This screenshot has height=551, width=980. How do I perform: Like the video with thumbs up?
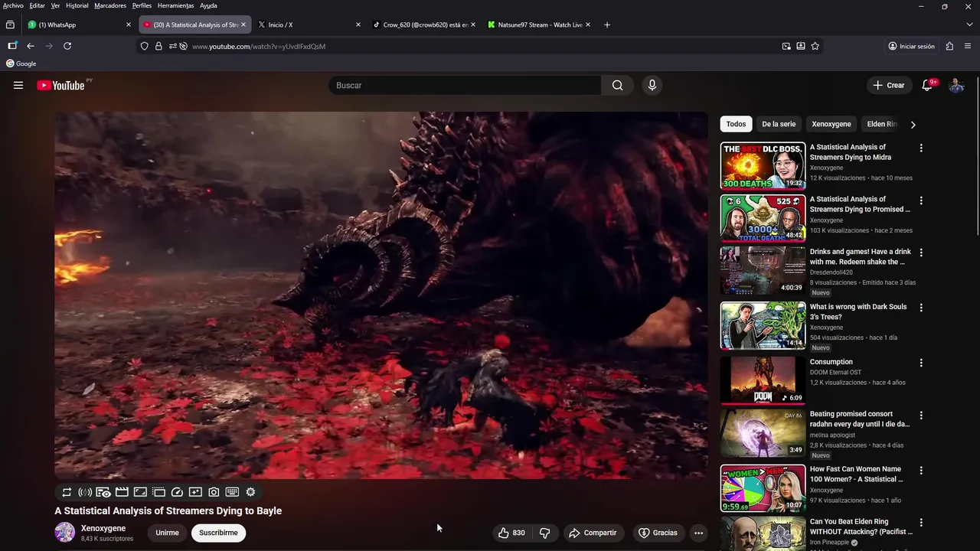[x=511, y=533]
